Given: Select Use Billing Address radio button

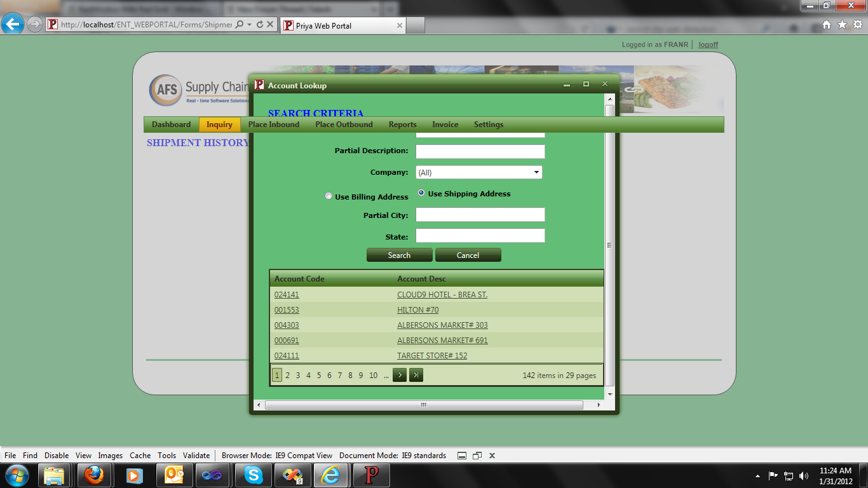Looking at the screenshot, I should (329, 196).
